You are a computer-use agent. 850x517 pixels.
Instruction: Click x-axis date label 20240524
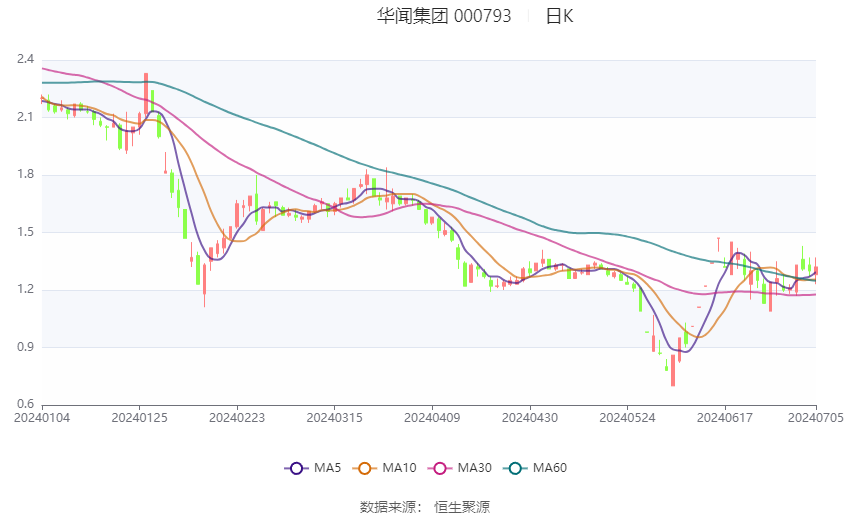point(627,418)
